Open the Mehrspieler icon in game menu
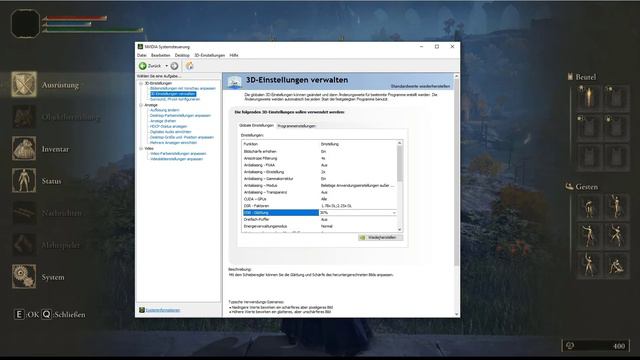The image size is (640, 360). pyautogui.click(x=24, y=244)
